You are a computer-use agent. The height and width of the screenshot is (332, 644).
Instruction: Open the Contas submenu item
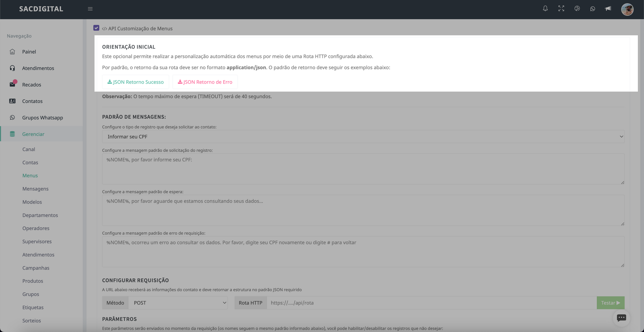coord(30,162)
